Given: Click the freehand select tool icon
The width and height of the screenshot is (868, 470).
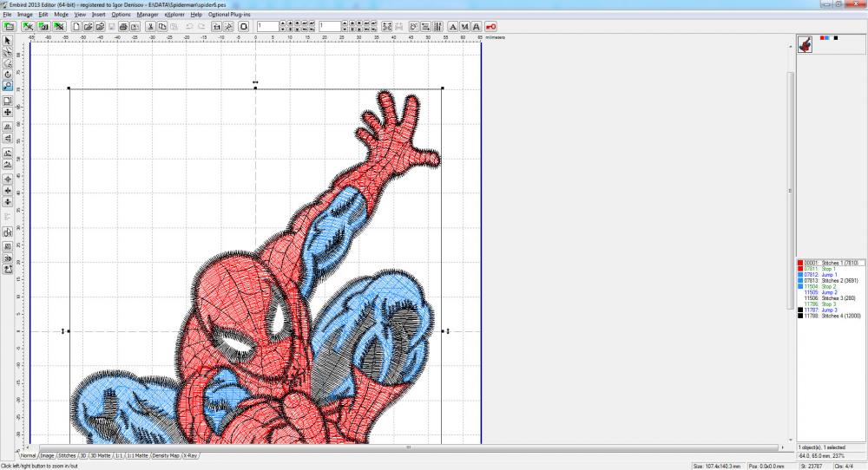Looking at the screenshot, I should [7, 63].
